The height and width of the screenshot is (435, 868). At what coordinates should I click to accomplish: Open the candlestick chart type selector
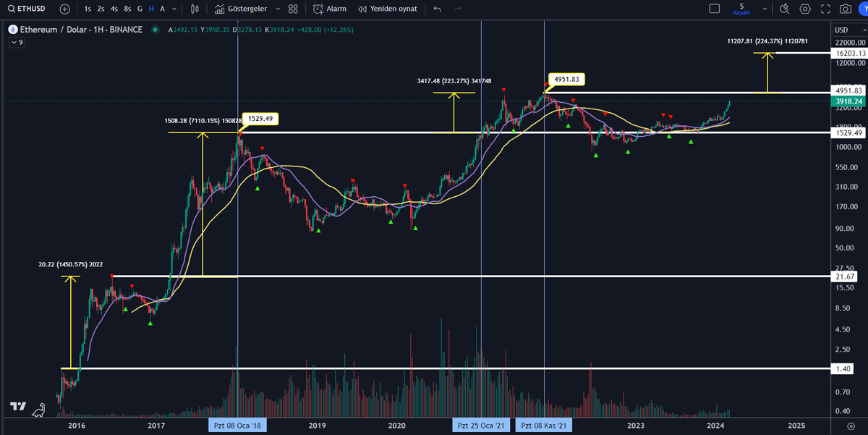(x=195, y=9)
